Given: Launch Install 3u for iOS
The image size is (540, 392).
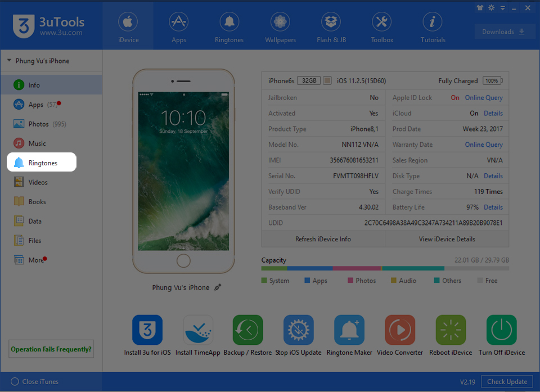Looking at the screenshot, I should (147, 335).
